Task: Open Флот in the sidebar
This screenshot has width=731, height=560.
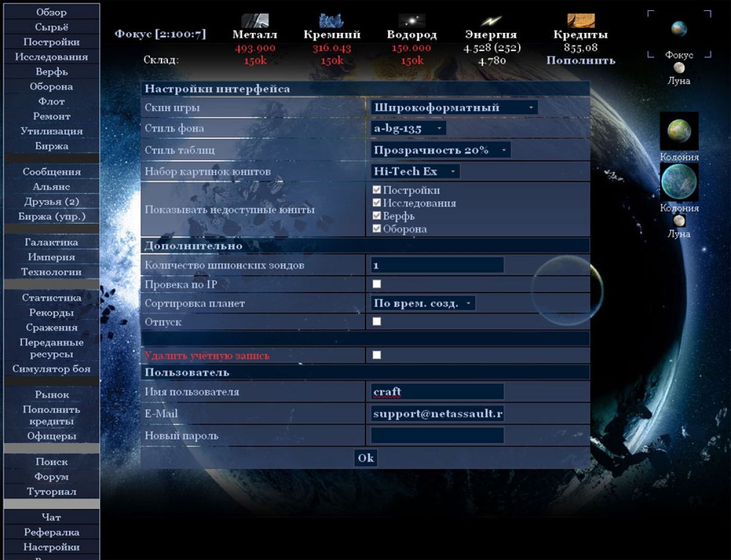Action: (52, 101)
